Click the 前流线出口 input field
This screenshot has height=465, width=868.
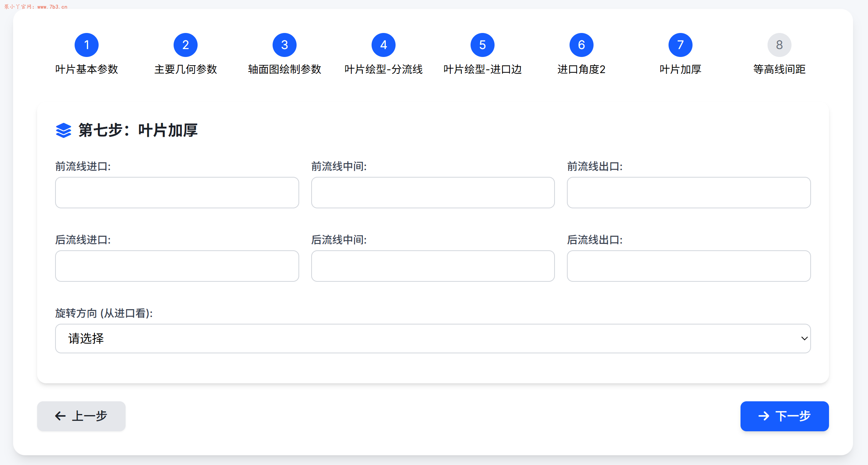(689, 193)
